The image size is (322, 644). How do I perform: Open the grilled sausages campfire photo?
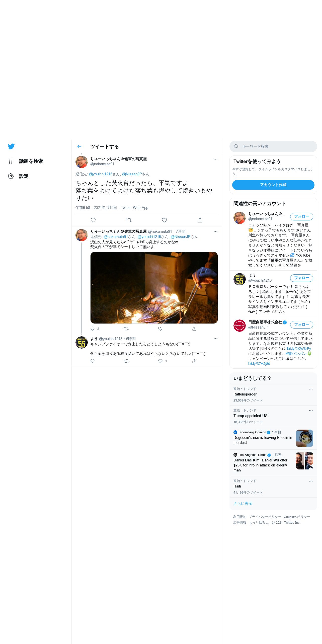(154, 288)
